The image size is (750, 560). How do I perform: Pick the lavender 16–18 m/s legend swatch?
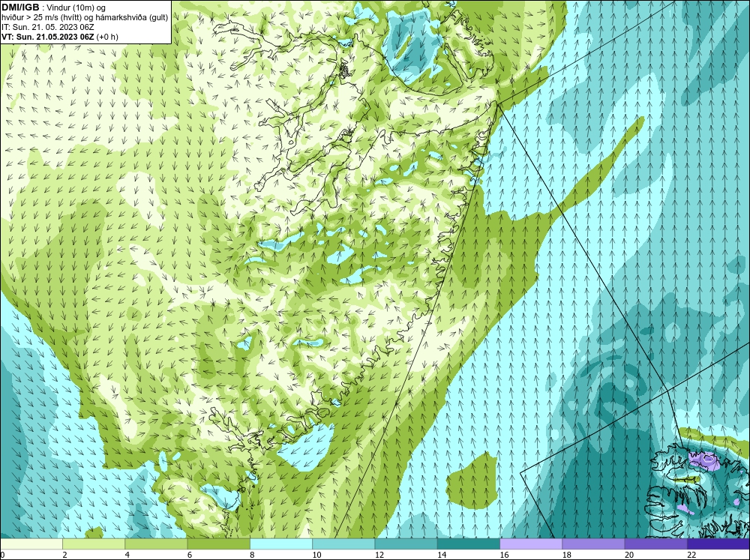click(531, 544)
